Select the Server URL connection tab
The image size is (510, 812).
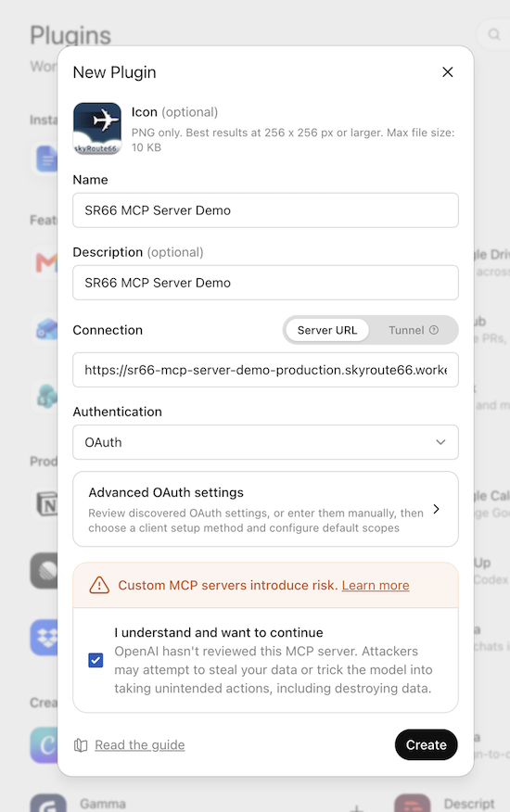click(327, 330)
